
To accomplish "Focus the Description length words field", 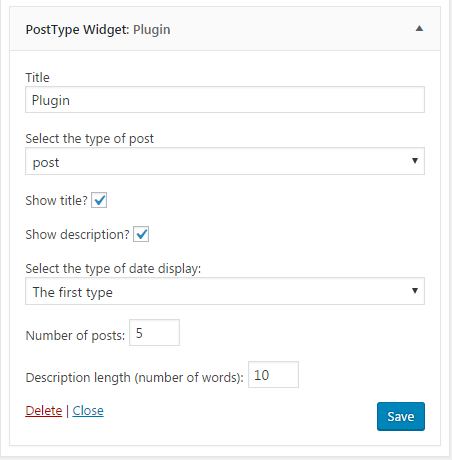I will [273, 375].
